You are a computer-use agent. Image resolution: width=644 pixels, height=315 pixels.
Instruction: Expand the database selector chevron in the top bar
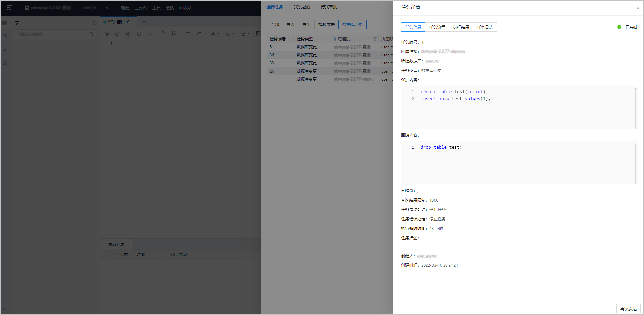pos(107,8)
